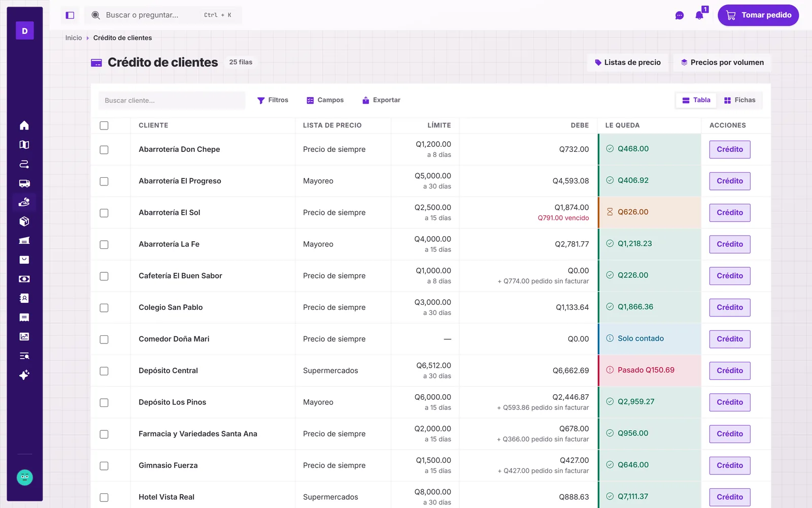
Task: Click the user avatar at sidebar bottom
Action: point(25,478)
